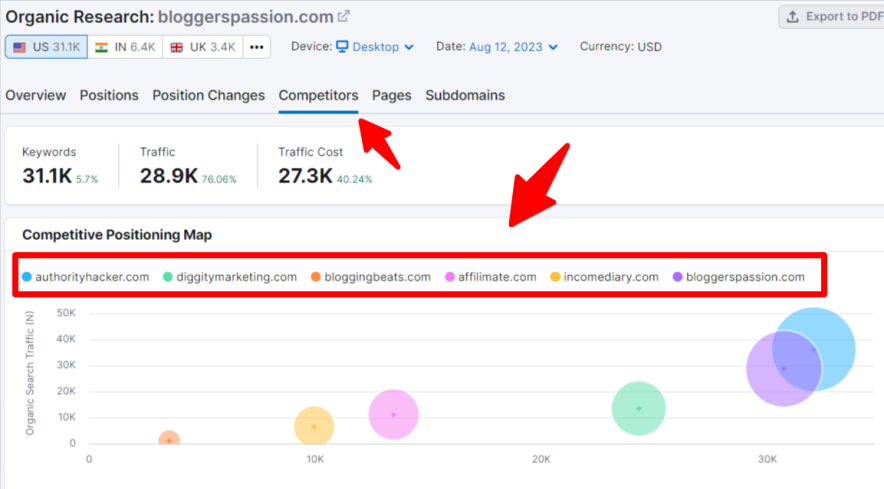Open more countries ellipsis button
The height and width of the screenshot is (489, 884).
click(x=257, y=47)
